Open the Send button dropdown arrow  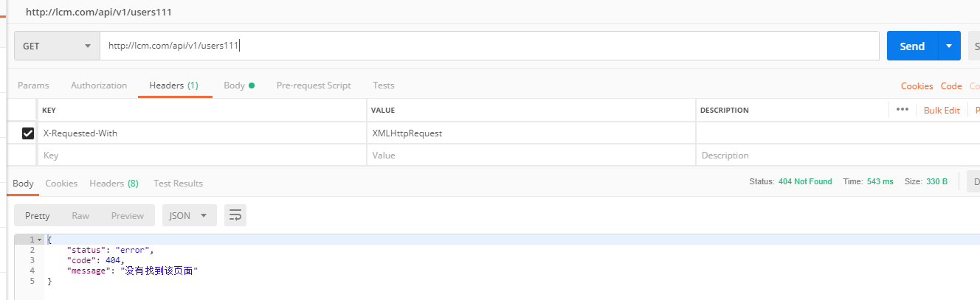pos(949,46)
